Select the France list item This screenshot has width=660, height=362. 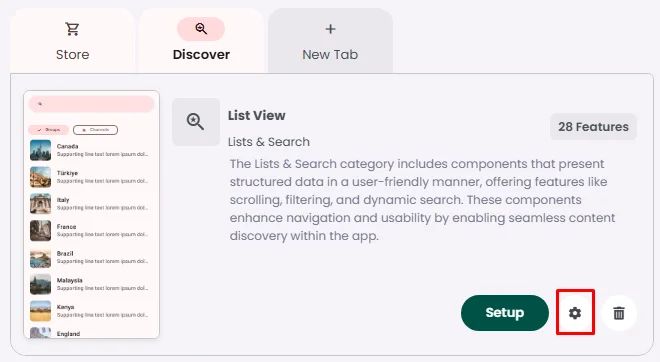pos(91,231)
